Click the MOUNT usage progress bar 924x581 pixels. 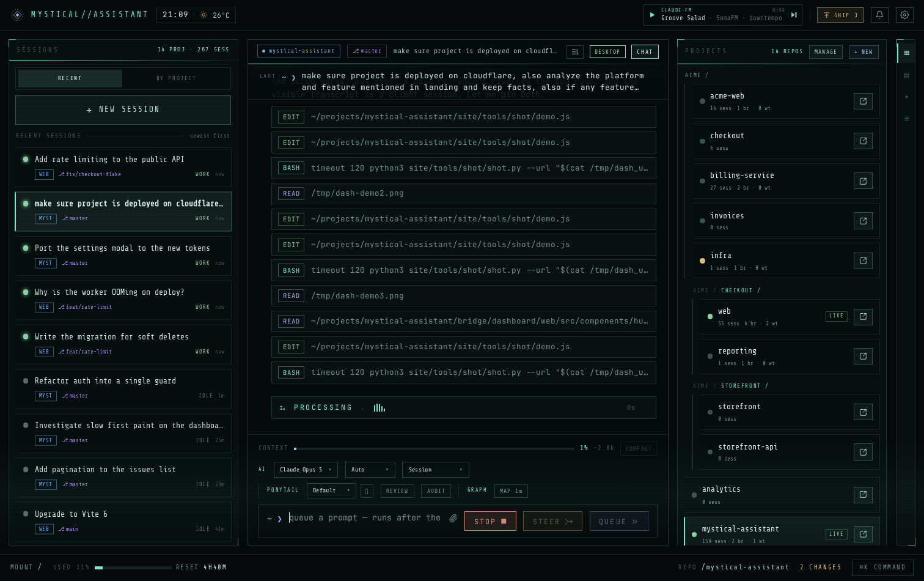pyautogui.click(x=133, y=568)
